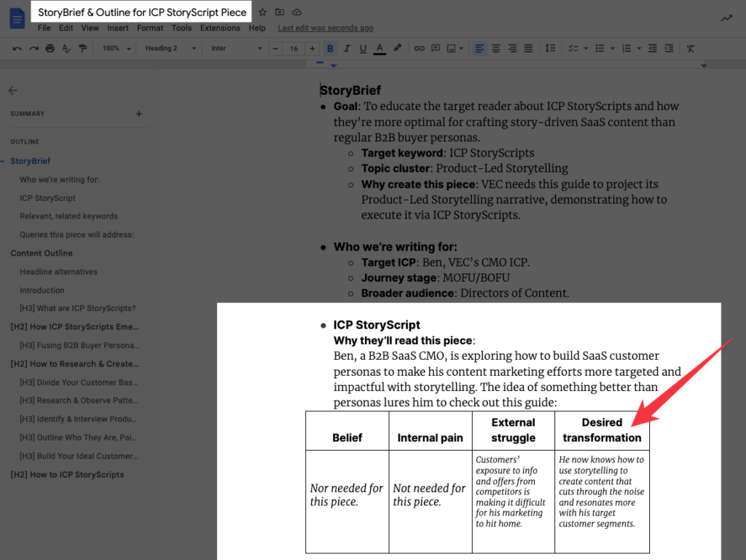Edit the font size field showing 16

[294, 49]
